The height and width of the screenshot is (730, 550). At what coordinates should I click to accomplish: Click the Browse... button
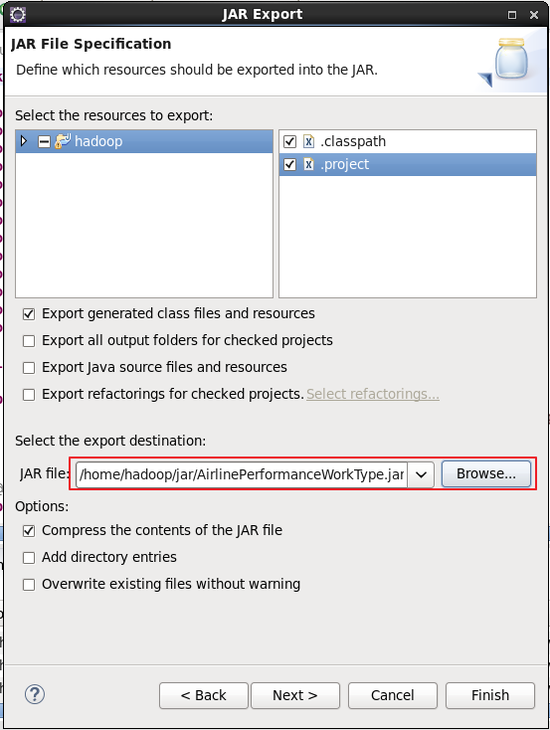[x=486, y=473]
